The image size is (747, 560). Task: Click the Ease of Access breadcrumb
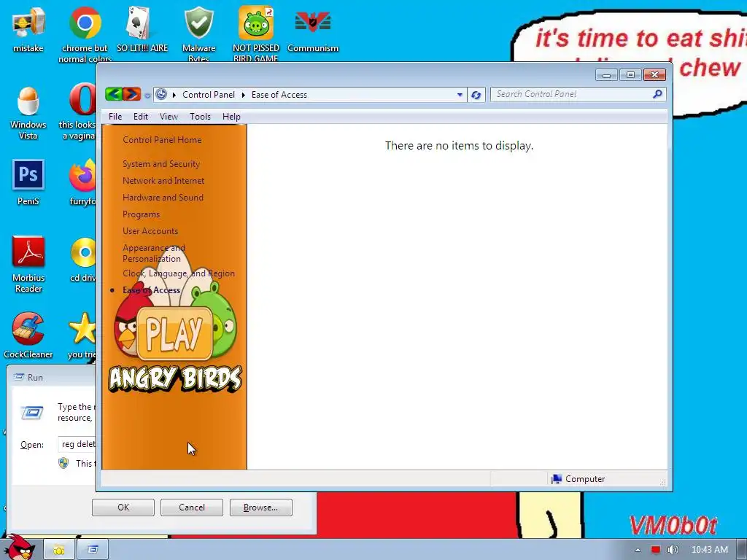[279, 95]
